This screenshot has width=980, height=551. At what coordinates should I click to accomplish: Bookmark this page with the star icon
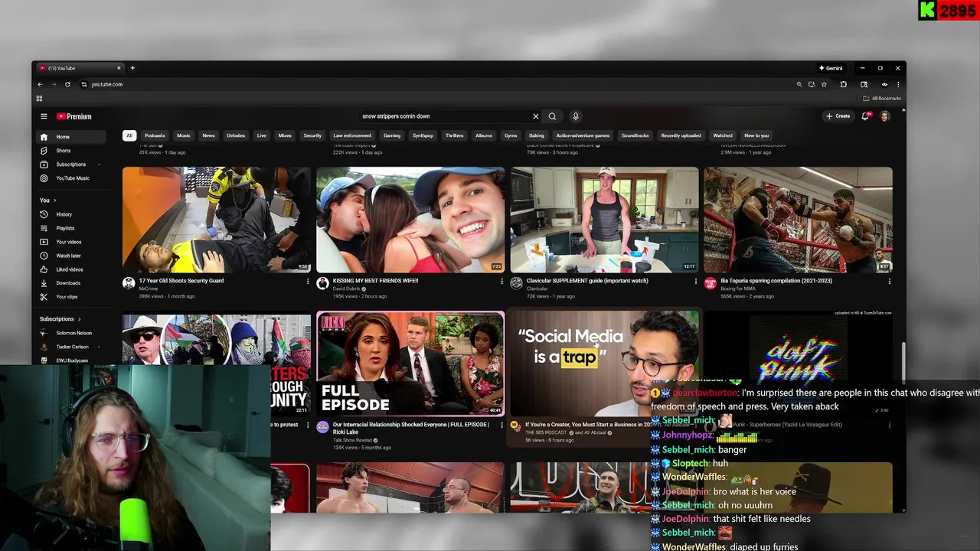coord(824,84)
